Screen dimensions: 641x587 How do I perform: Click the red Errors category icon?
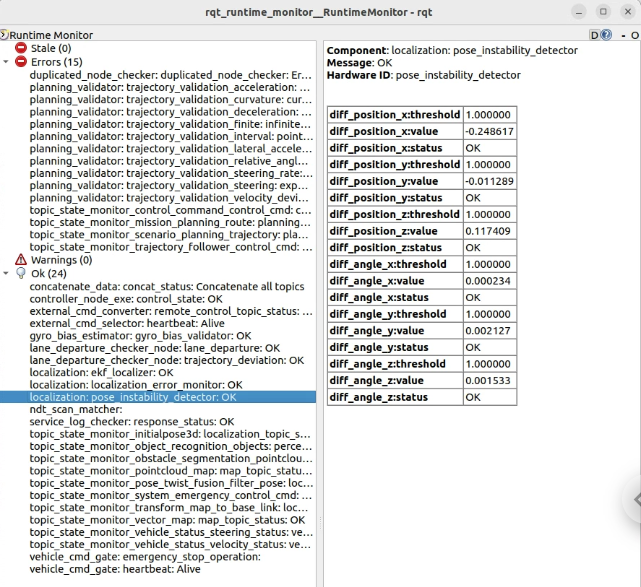[21, 62]
